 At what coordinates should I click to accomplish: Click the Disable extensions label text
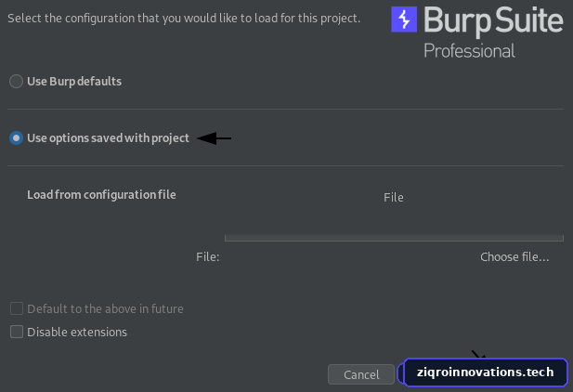pos(77,332)
